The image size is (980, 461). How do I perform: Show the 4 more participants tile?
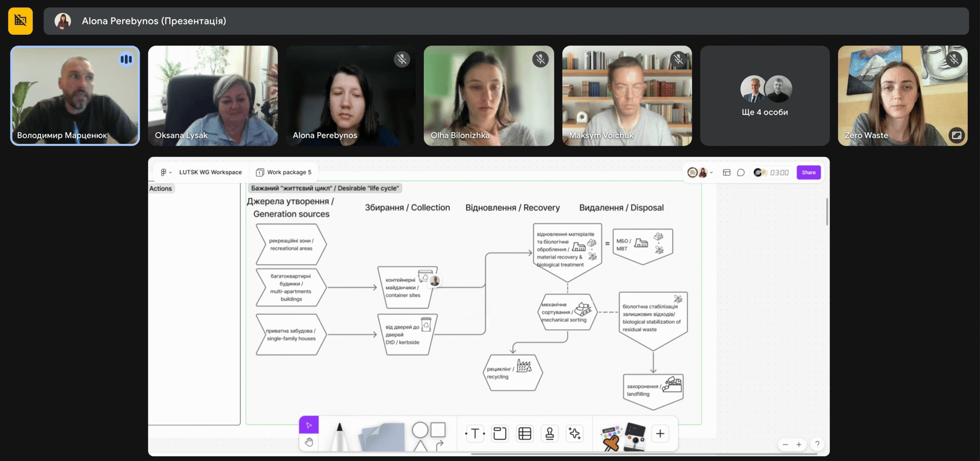click(764, 96)
